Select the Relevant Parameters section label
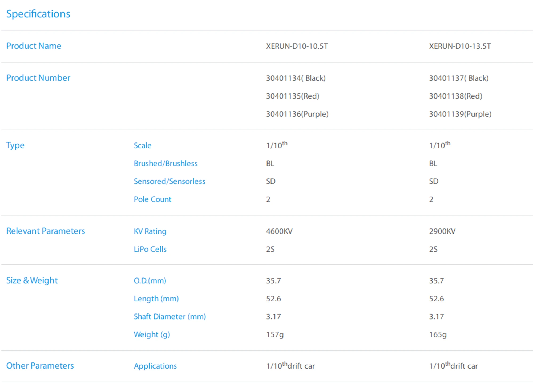 click(46, 231)
